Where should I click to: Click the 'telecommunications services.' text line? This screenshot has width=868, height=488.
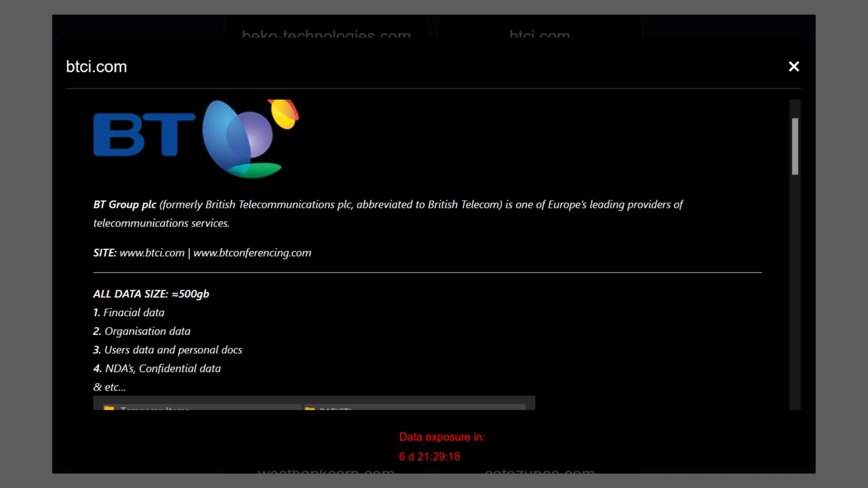click(161, 223)
